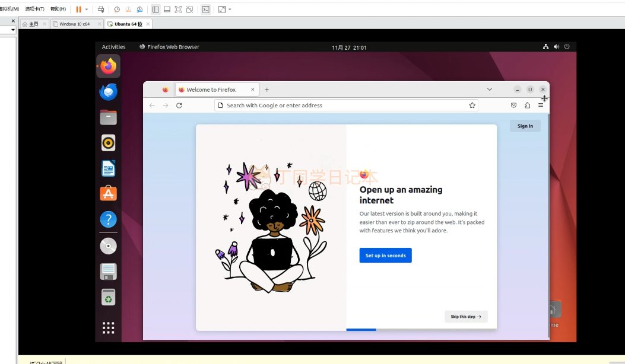Show Applications grid at the dock bottom
625x364 pixels.
(x=109, y=328)
